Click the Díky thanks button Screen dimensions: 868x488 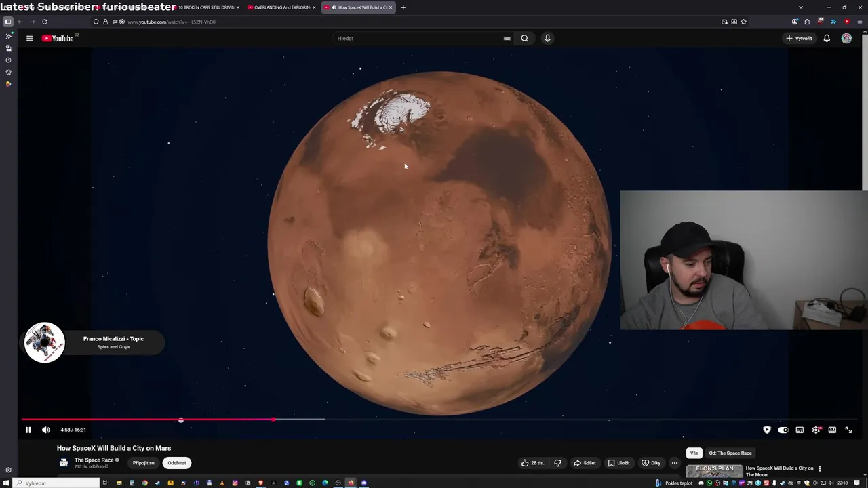point(651,463)
